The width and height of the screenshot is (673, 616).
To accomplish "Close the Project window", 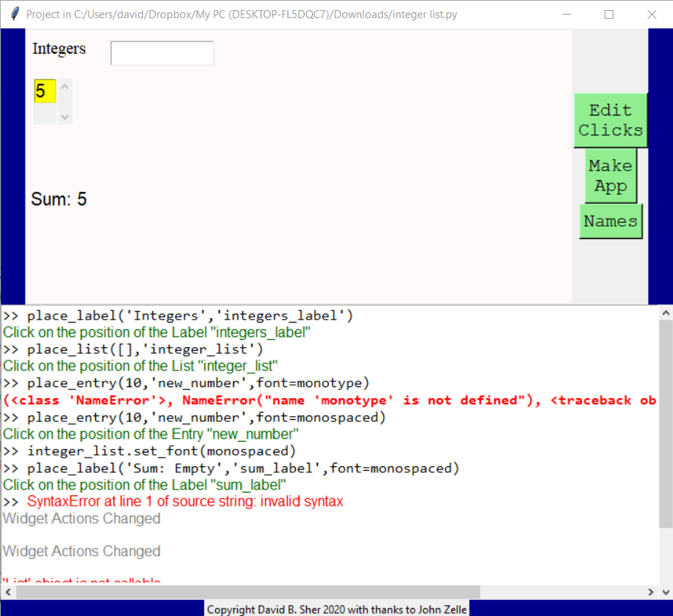I will pos(651,14).
